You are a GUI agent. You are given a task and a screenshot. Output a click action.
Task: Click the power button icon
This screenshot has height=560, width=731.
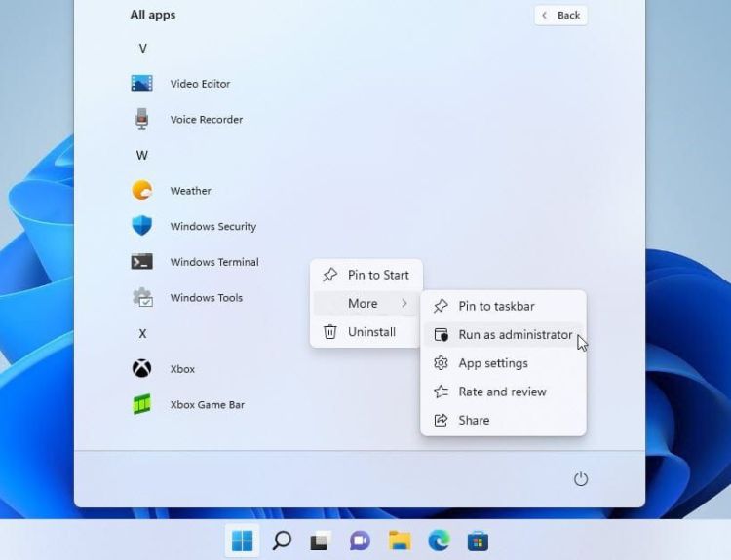[x=581, y=479]
